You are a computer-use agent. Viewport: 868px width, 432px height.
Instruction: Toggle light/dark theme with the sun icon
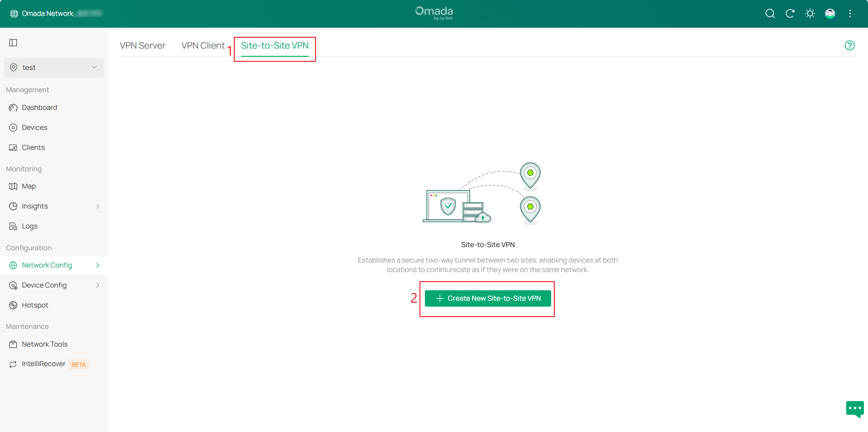(810, 14)
